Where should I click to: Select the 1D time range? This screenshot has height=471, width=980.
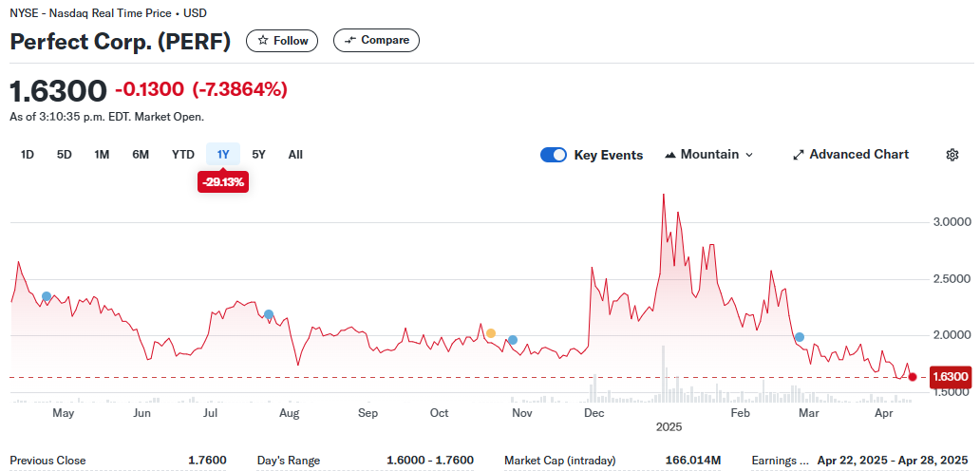27,154
